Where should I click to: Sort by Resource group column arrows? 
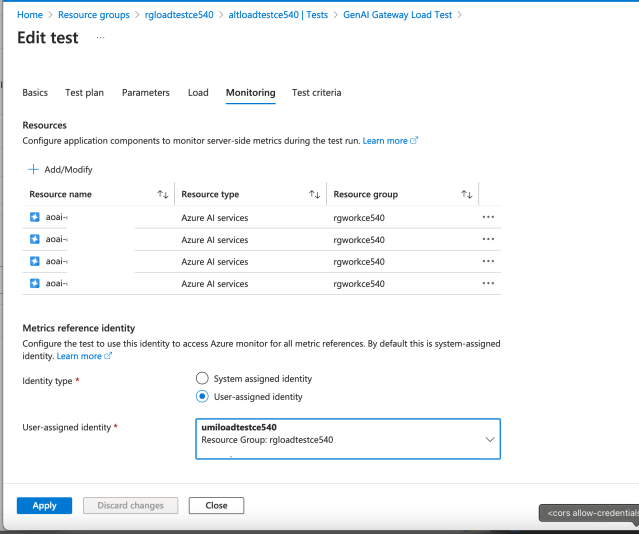[466, 194]
